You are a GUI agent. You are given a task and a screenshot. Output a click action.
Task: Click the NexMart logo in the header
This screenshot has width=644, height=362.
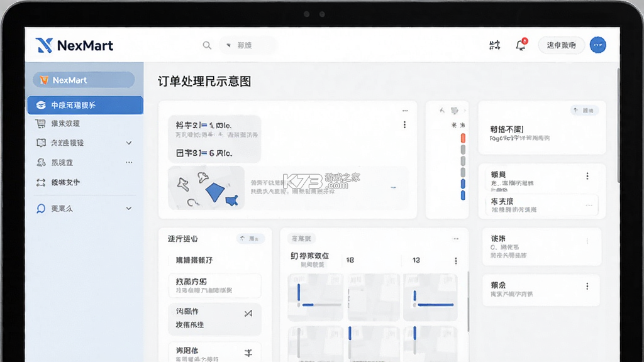pyautogui.click(x=74, y=45)
